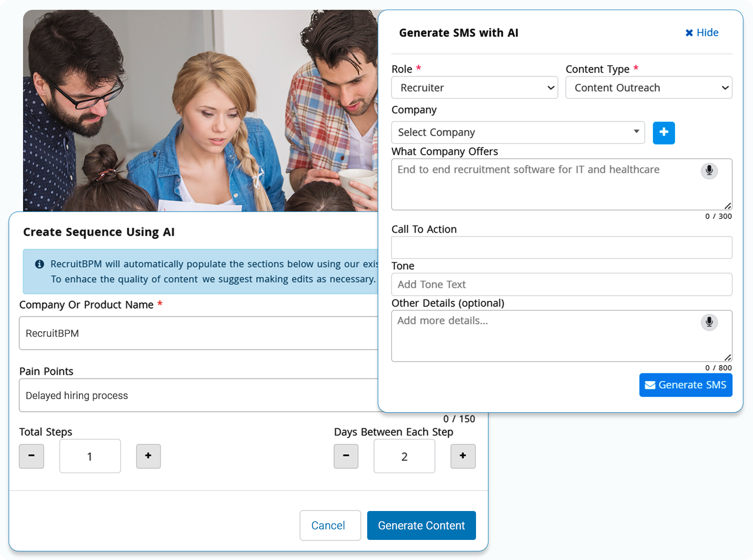Open the Role dropdown showing Recruiter
Screen dimensions: 753x560
click(x=474, y=88)
